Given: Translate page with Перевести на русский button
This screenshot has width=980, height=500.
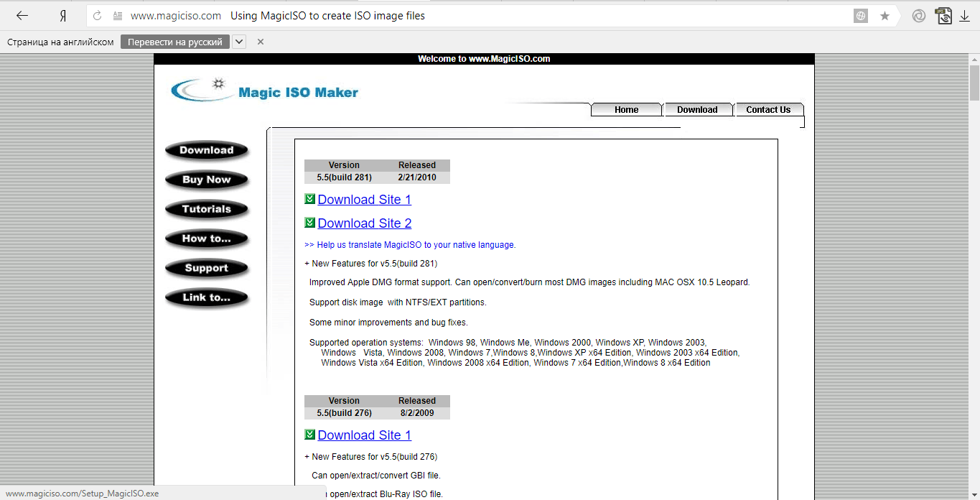Looking at the screenshot, I should click(x=175, y=42).
